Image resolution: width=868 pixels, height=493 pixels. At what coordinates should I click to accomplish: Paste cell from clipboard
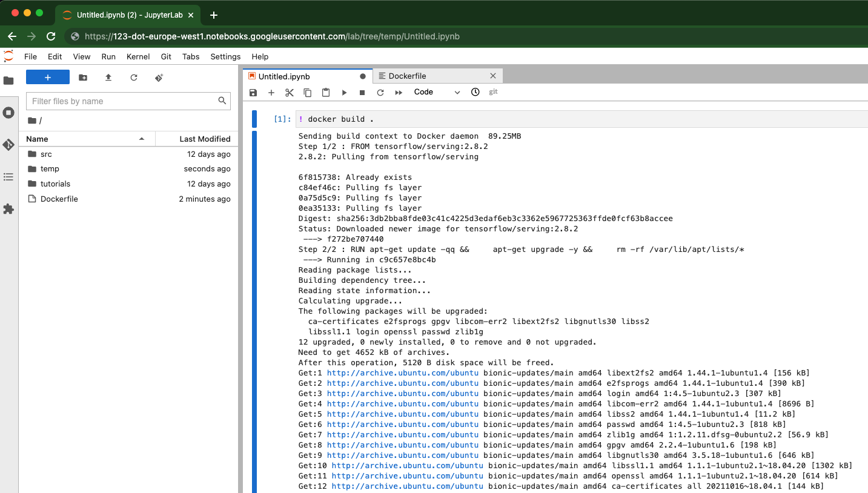pos(326,93)
